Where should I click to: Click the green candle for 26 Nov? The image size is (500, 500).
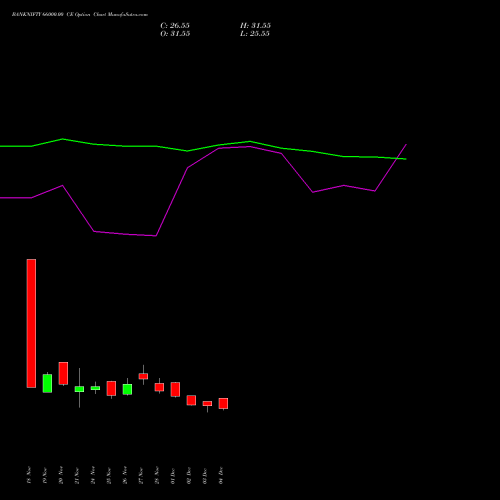pos(127,389)
